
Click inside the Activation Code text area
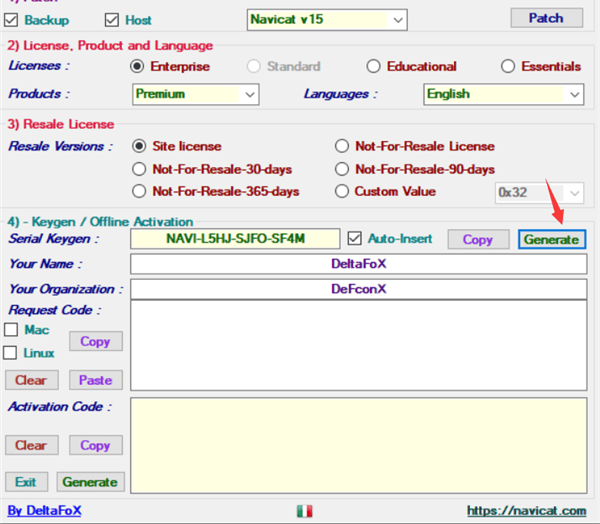(359, 446)
